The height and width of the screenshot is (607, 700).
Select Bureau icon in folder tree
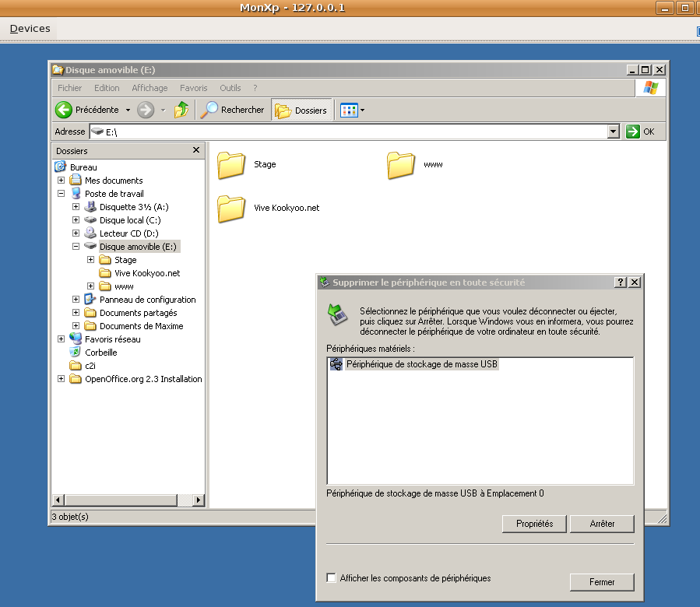(x=60, y=167)
